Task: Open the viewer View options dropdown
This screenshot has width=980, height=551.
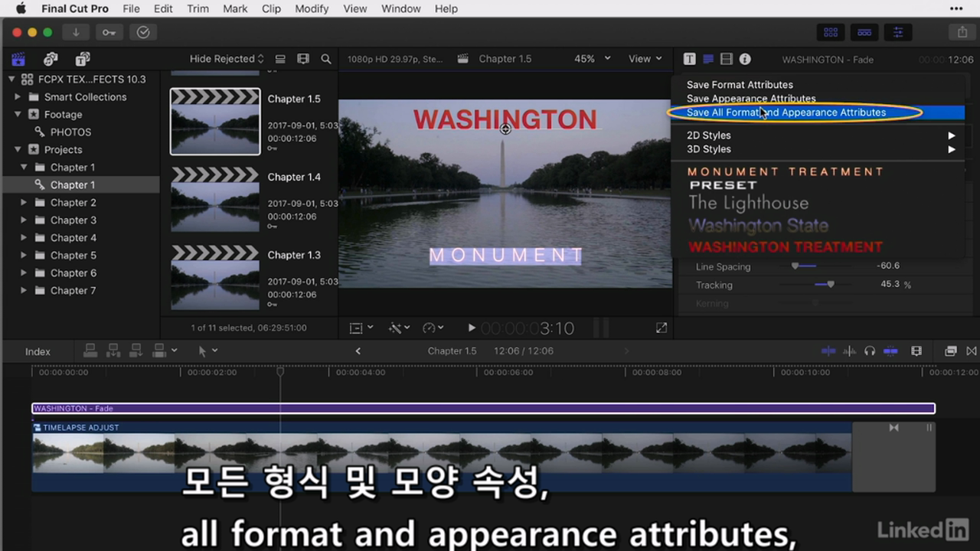Action: click(x=645, y=59)
